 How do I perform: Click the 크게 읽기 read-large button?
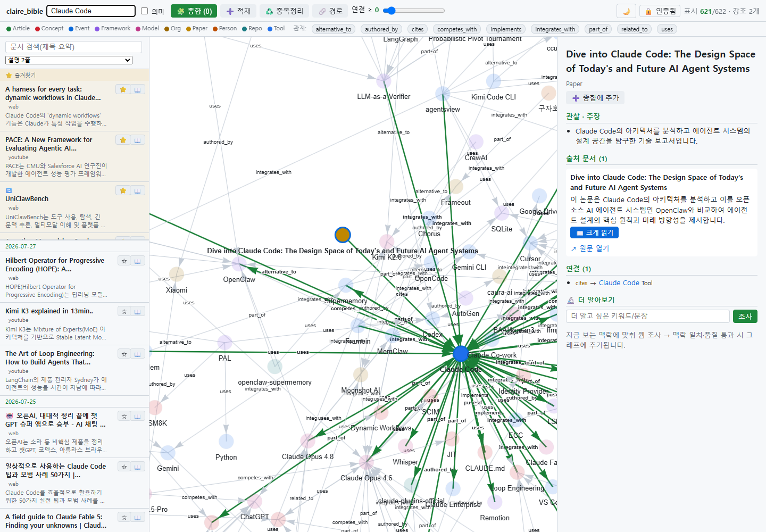pyautogui.click(x=594, y=232)
